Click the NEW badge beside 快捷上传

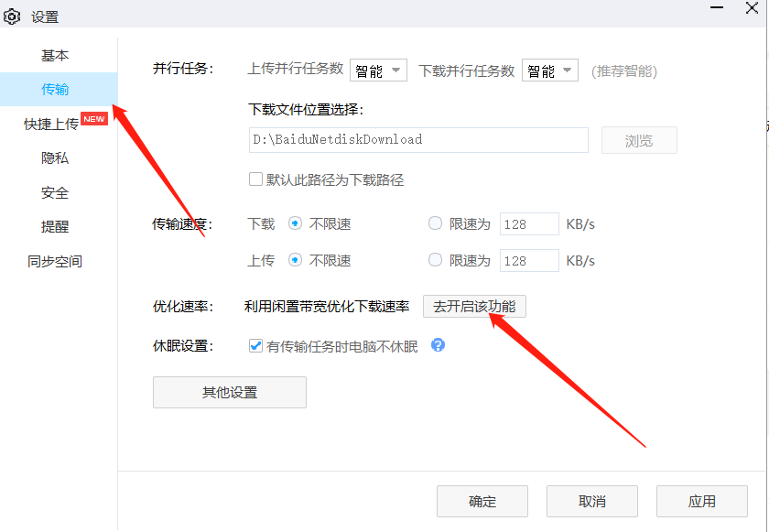pyautogui.click(x=94, y=119)
